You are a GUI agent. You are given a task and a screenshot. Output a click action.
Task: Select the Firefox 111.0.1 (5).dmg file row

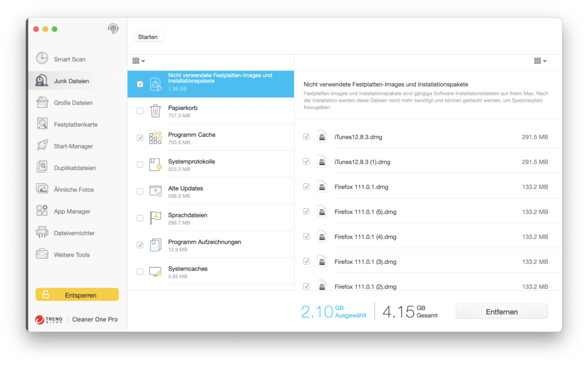coord(425,212)
